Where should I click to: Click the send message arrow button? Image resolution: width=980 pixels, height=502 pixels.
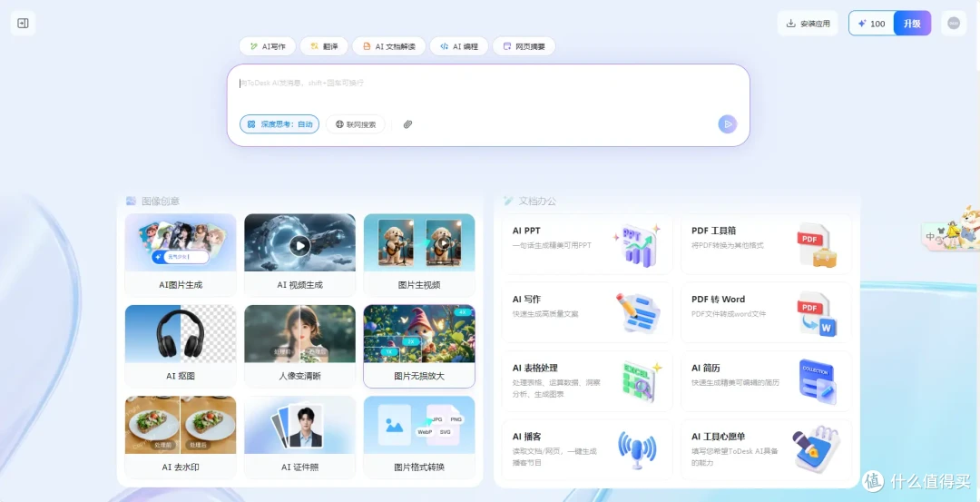pyautogui.click(x=728, y=123)
